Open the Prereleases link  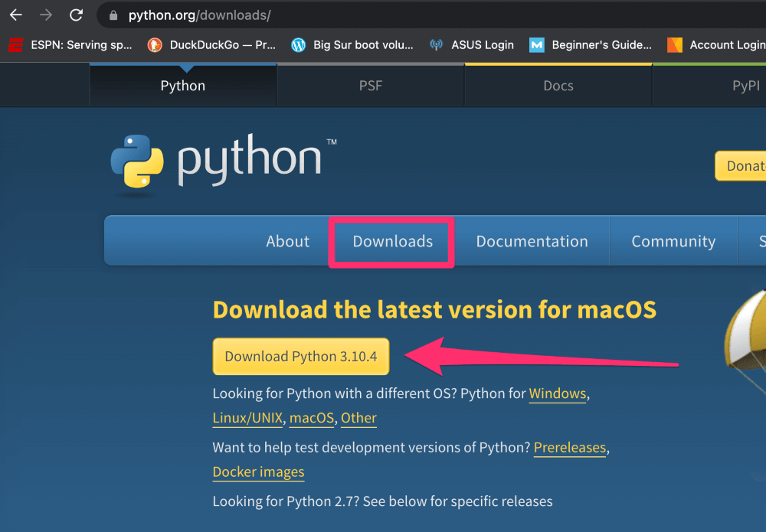(570, 448)
